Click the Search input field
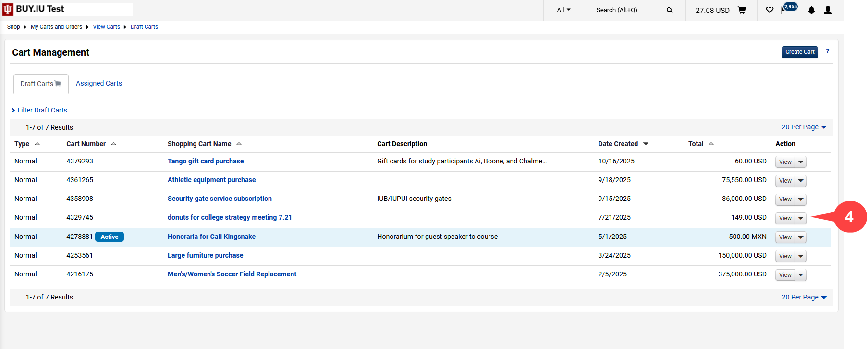Screen dimensions: 868x349 (627, 10)
